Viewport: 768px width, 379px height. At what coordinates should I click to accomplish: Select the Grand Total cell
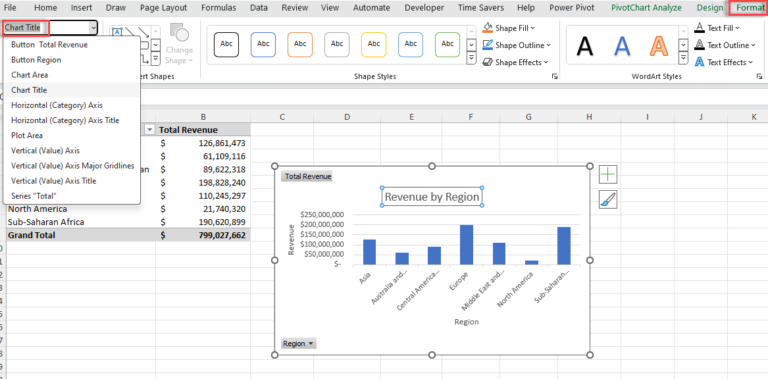pos(81,235)
